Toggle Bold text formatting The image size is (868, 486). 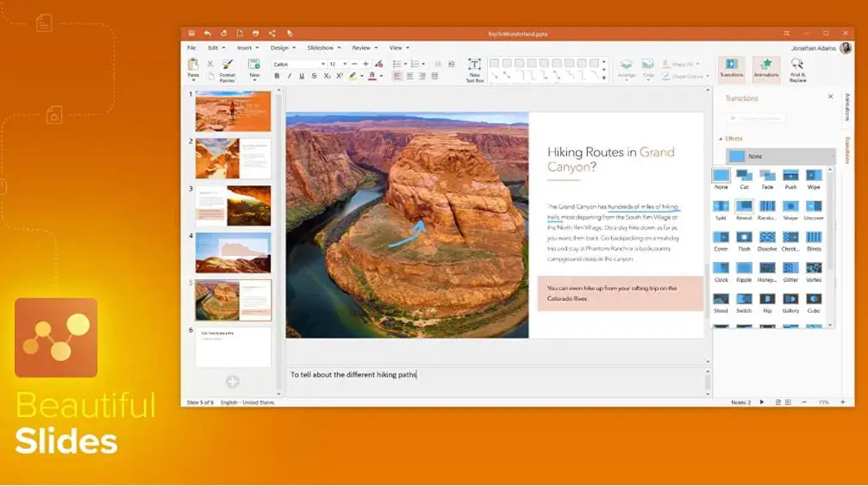[277, 76]
